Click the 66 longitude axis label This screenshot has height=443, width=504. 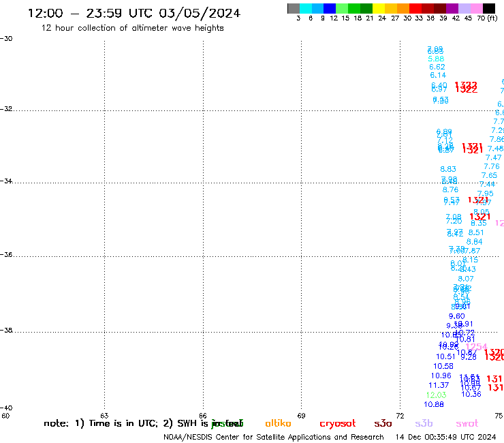202,415
